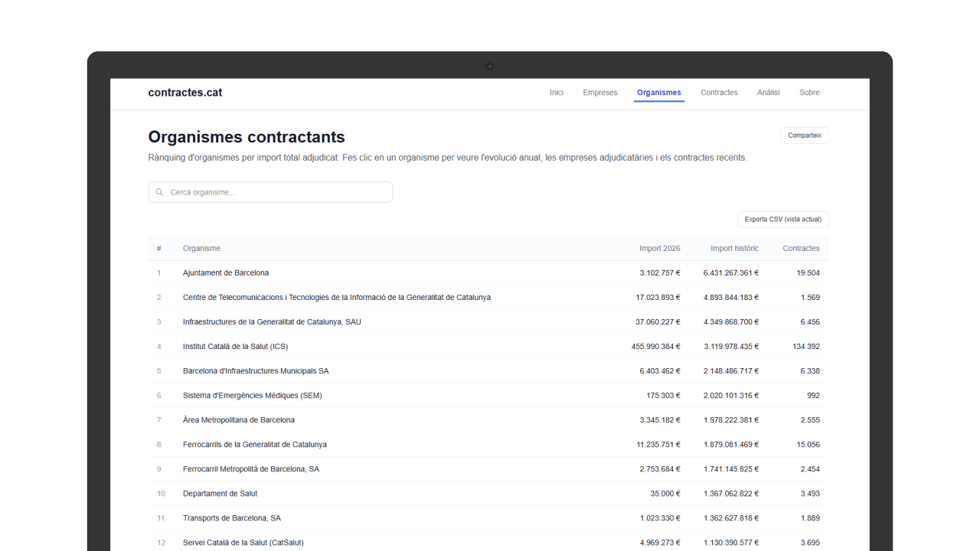Viewport: 980px width, 551px height.
Task: Switch to the Contractes tab
Action: tap(719, 93)
